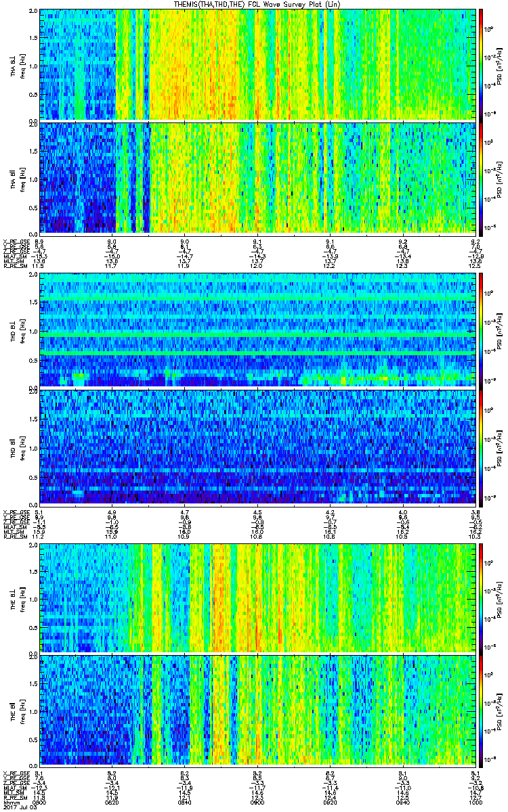The height and width of the screenshot is (812, 508).
Task: Select the THE BL spectrogram panel
Action: point(256,597)
